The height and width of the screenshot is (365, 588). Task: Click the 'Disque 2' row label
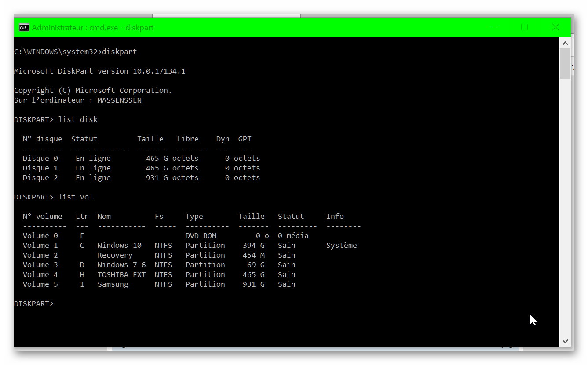(x=40, y=178)
